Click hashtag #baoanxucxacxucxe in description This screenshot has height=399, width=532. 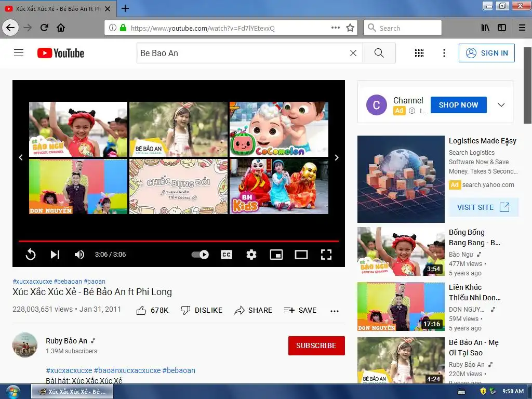pyautogui.click(x=127, y=370)
